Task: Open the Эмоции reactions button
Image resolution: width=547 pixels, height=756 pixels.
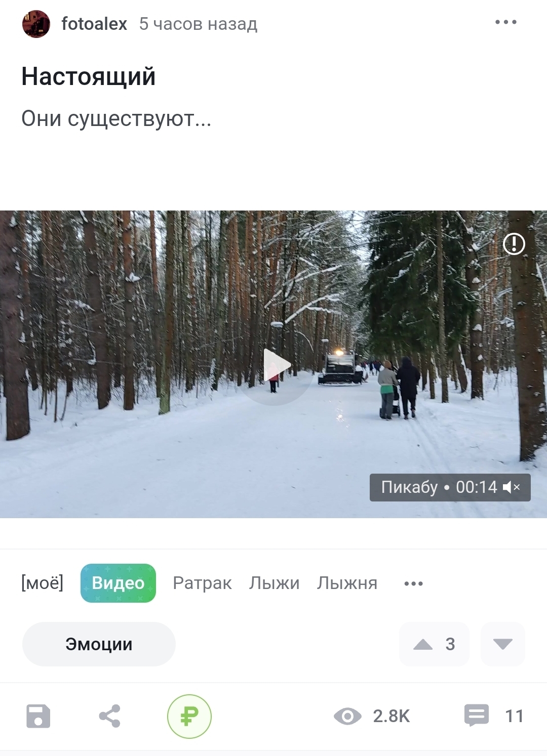Action: click(x=99, y=644)
